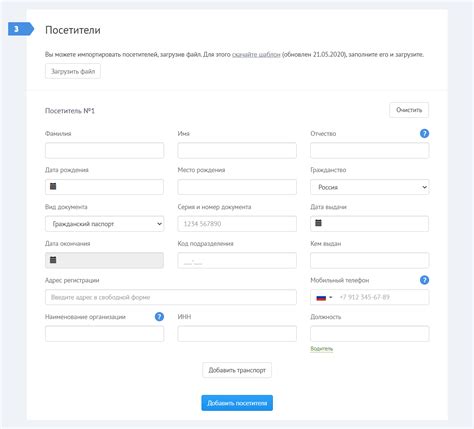
Task: Click the Загрузить файл button
Action: tap(73, 71)
